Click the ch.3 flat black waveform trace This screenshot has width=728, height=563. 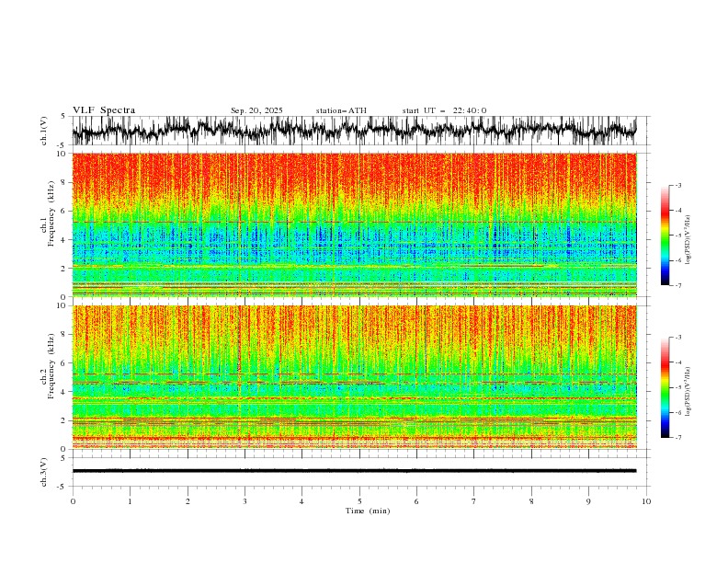[354, 471]
